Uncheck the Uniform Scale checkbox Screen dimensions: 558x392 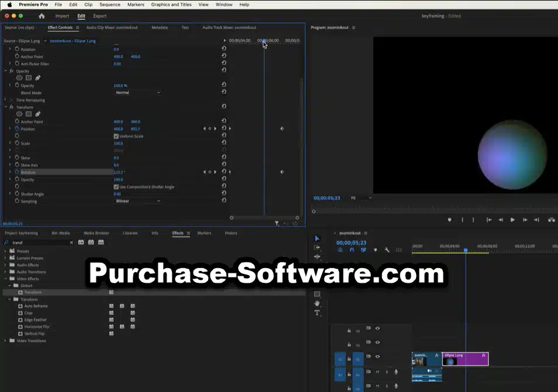click(116, 136)
